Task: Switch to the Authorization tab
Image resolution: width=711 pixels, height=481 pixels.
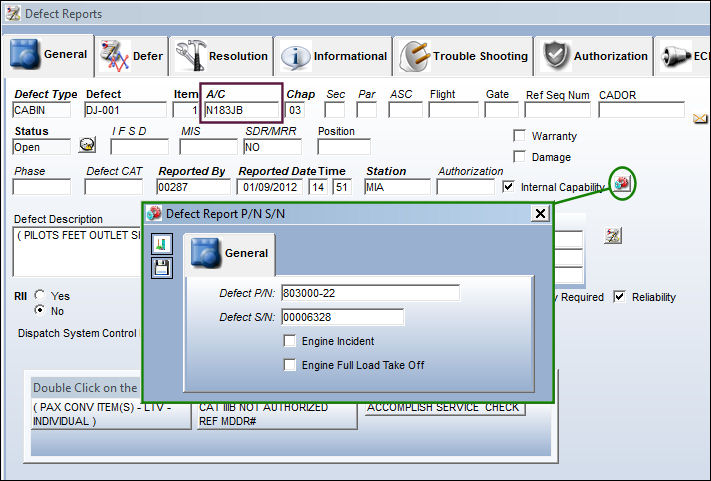Action: pos(594,56)
